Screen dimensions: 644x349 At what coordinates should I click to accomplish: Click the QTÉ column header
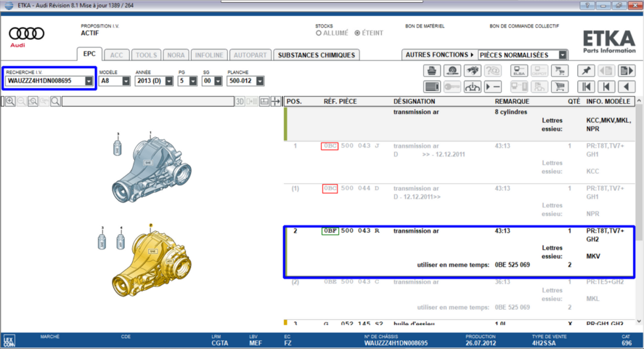click(574, 102)
